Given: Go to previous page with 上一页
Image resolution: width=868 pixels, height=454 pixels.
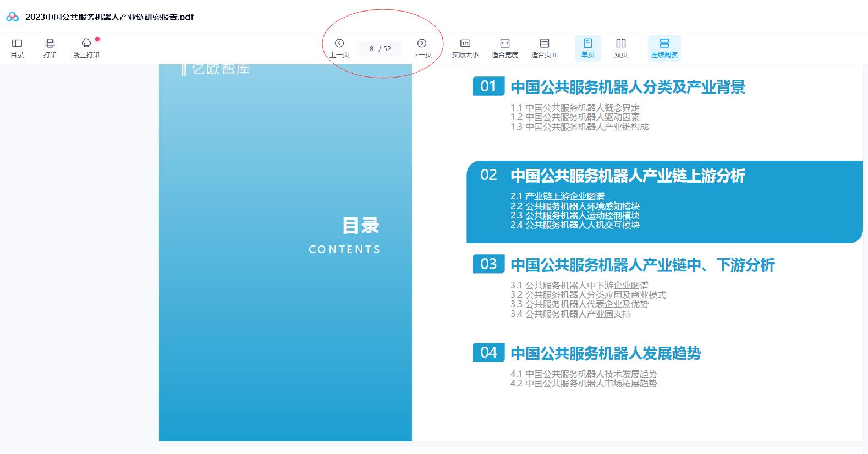Looking at the screenshot, I should coord(339,48).
